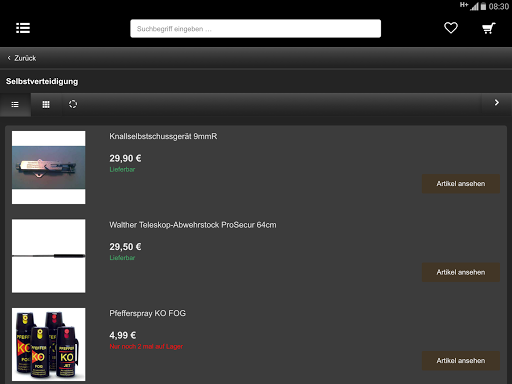
Task: View the Pfefferspray KO FOG article
Action: (461, 361)
